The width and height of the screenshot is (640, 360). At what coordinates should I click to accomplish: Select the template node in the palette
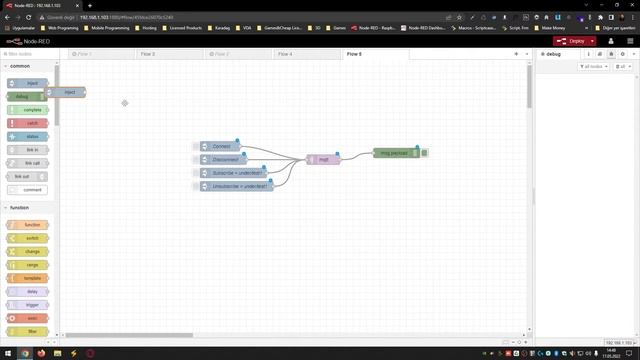click(27, 278)
